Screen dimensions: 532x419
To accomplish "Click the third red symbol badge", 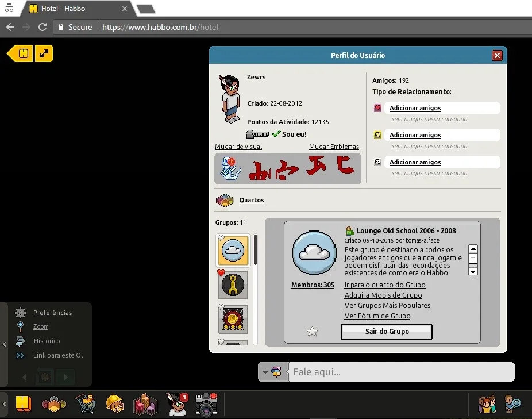I will (x=315, y=166).
